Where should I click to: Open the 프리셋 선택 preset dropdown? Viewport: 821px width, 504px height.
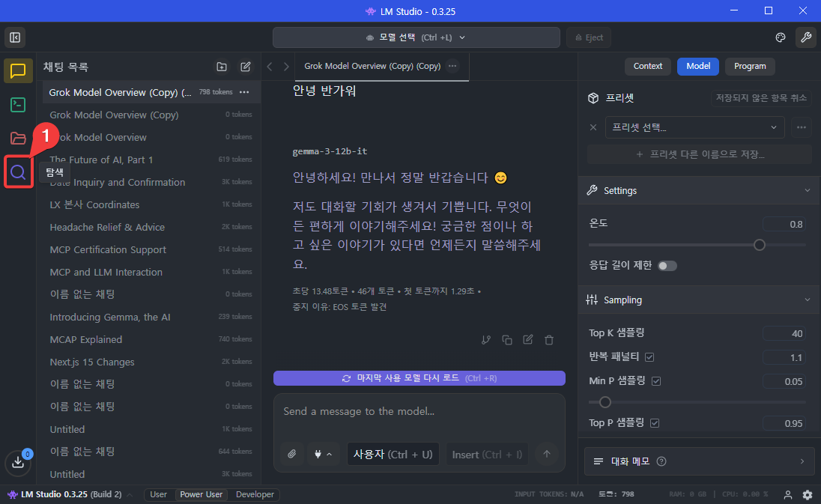[x=694, y=127]
